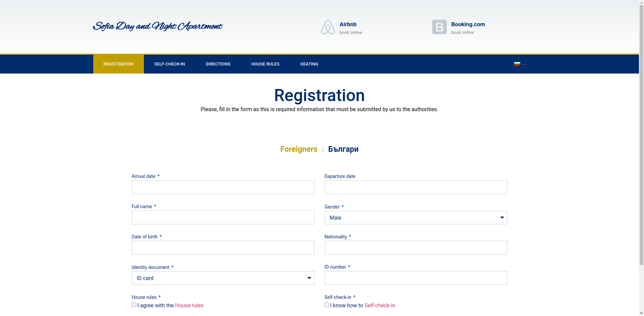Open the Gender dropdown
644x316 pixels.
[x=416, y=218]
